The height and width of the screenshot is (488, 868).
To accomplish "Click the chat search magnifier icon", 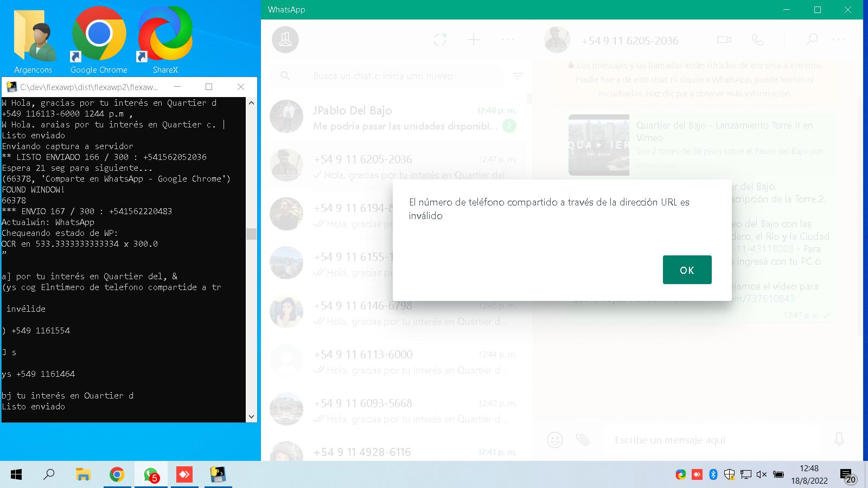I will tap(285, 76).
